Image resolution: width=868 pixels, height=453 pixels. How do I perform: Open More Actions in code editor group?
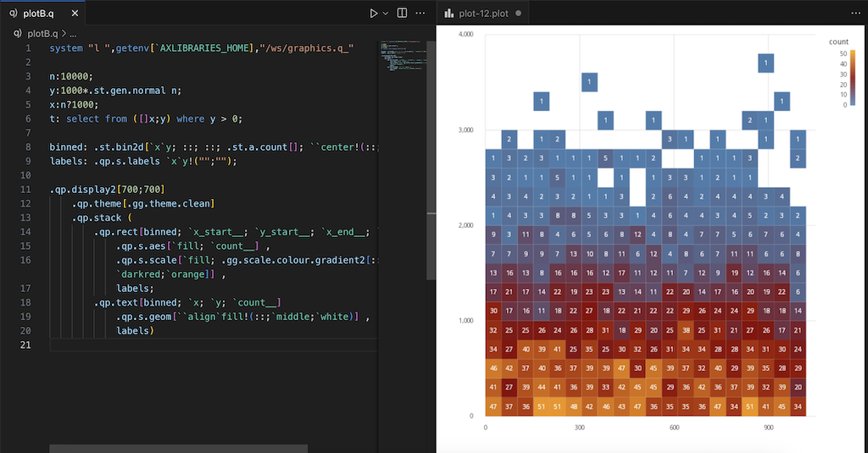click(x=420, y=14)
